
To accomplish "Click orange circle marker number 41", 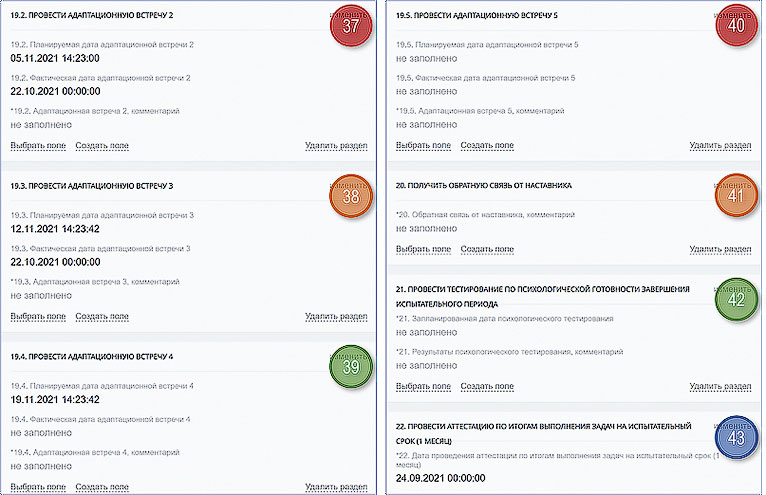I will click(x=736, y=195).
